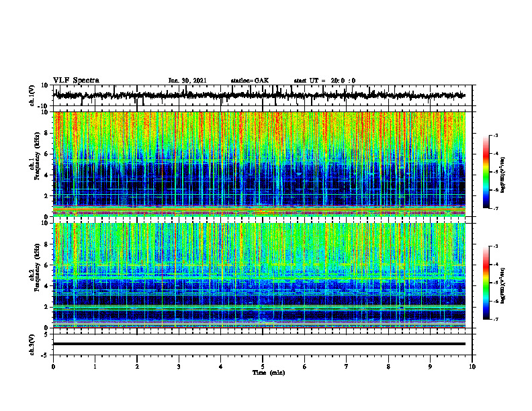Click the date text "Jan. 30, 2021"
The height and width of the screenshot is (411, 532).
187,81
